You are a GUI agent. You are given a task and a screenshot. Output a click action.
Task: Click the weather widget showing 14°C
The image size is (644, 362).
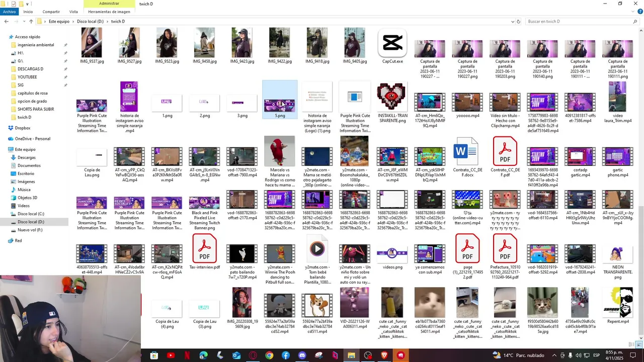(518, 355)
